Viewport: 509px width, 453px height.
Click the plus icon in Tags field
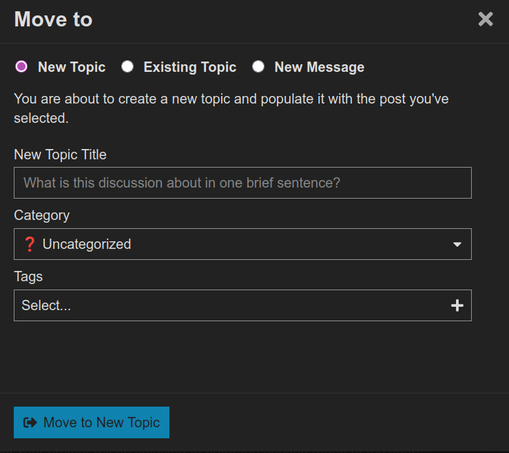[457, 305]
